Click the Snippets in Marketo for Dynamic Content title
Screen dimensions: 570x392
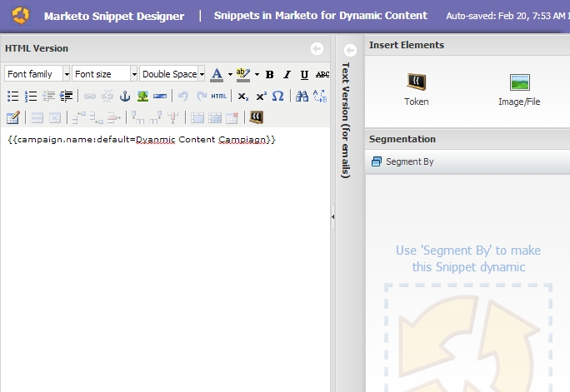tap(321, 16)
